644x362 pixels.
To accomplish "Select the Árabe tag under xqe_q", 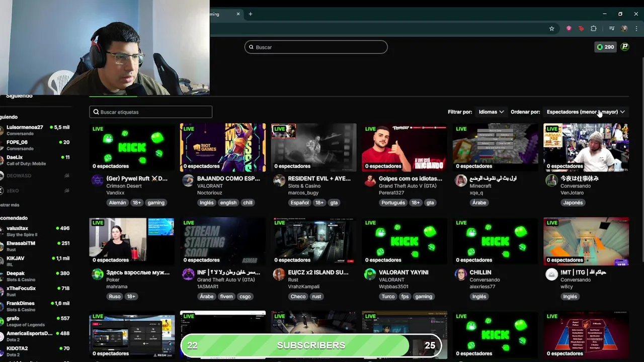I will [x=479, y=203].
